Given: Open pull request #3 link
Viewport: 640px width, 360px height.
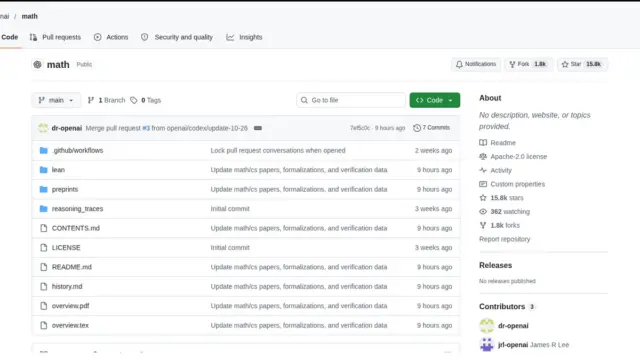Looking at the screenshot, I should point(146,128).
